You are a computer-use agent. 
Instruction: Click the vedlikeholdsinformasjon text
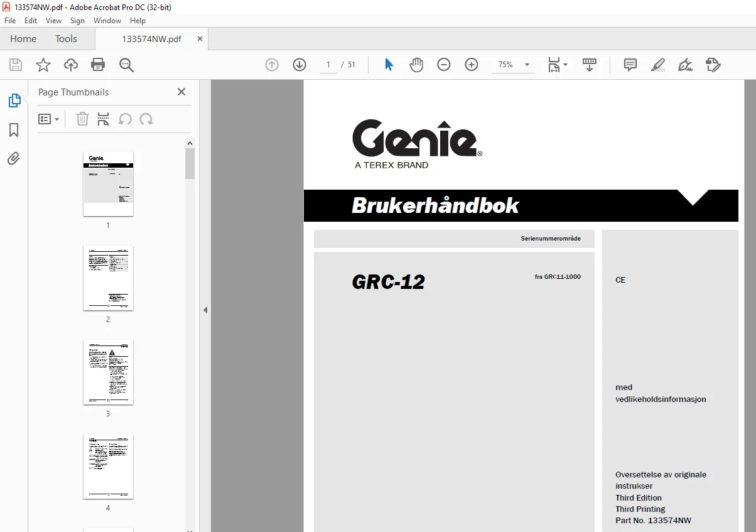661,399
